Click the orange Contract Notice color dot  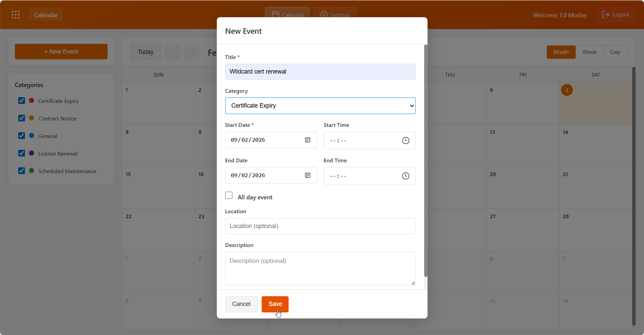click(x=32, y=118)
